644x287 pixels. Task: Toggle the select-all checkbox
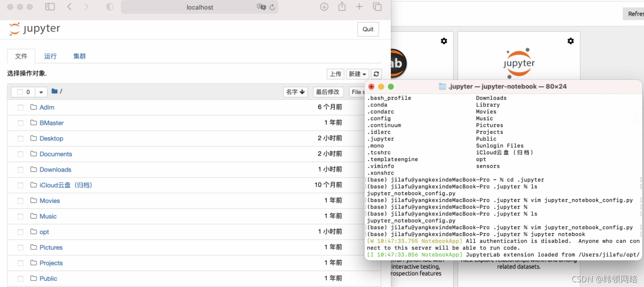click(19, 92)
